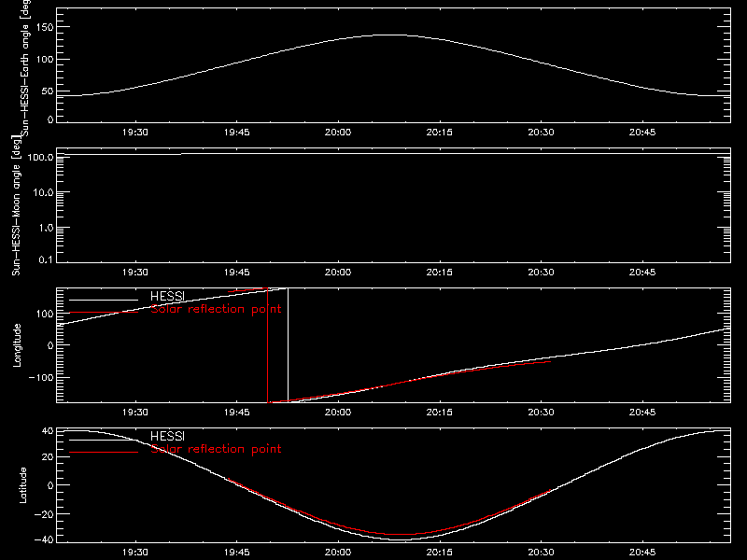Screen dimensions: 747x560
Task: Click 20:30 label under Longitude plot
Action: (x=541, y=413)
